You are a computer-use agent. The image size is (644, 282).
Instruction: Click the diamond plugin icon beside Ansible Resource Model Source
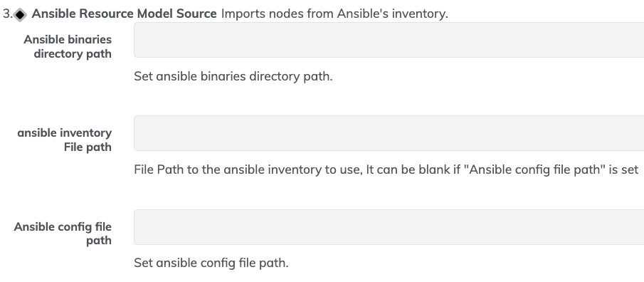click(20, 14)
